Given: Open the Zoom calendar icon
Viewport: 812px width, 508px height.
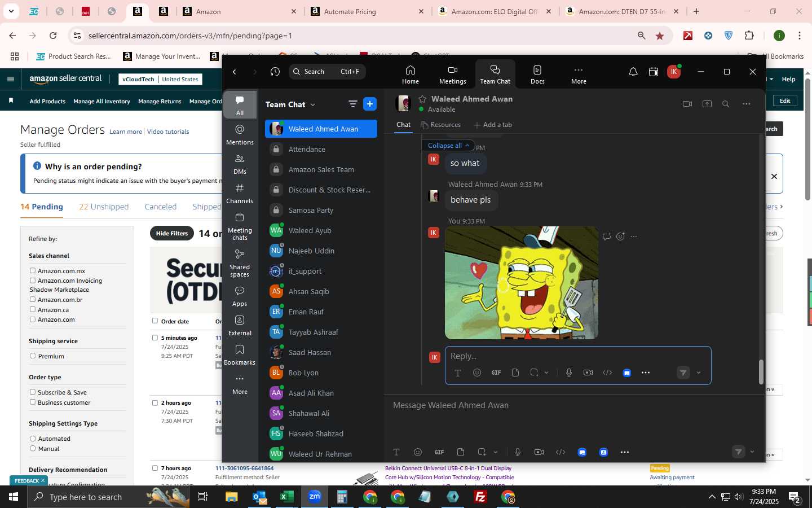Looking at the screenshot, I should tap(654, 72).
